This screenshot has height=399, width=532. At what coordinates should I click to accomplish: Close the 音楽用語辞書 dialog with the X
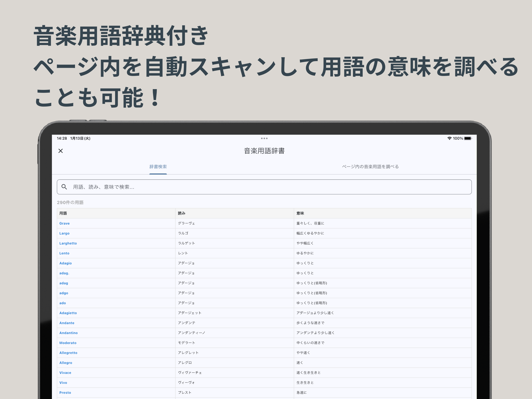61,151
